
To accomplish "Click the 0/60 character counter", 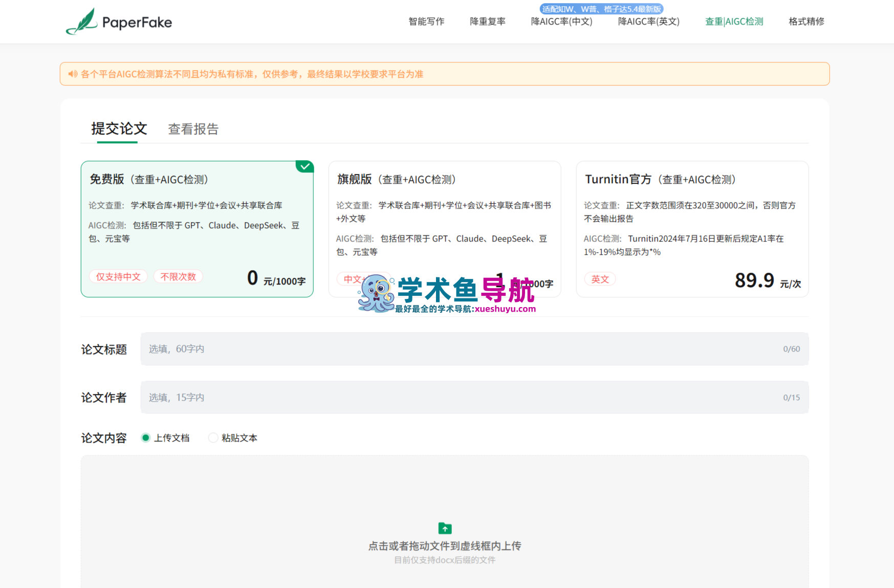I will pos(791,349).
